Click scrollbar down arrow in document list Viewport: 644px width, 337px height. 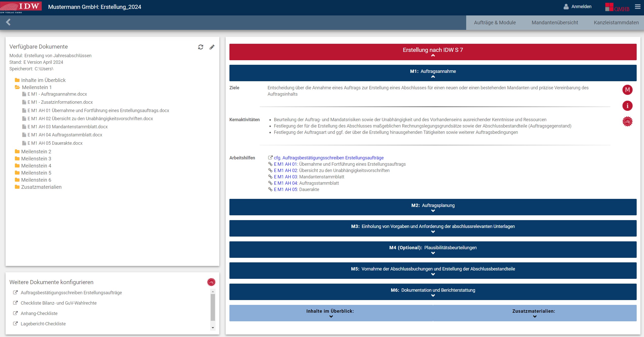(x=213, y=328)
